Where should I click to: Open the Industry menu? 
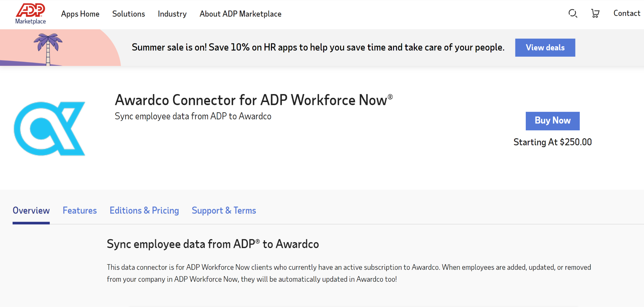pyautogui.click(x=172, y=14)
